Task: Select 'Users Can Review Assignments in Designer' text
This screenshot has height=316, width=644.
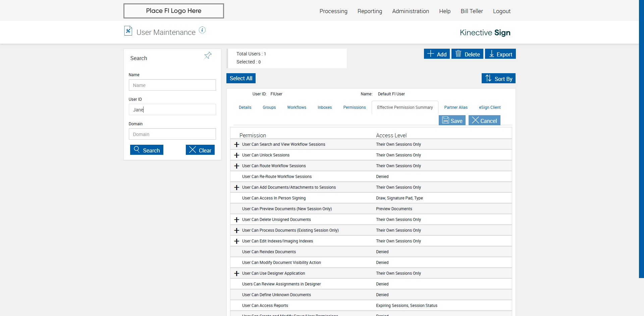Action: pos(281,284)
